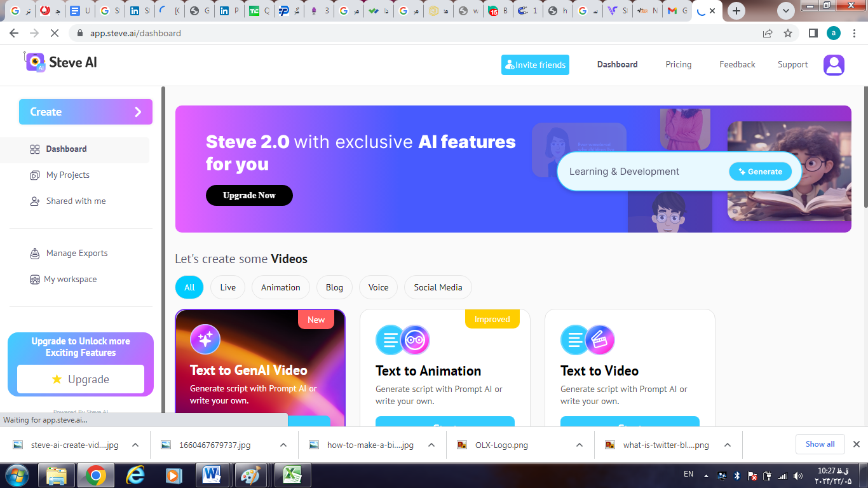Open the Pricing menu item
Viewport: 868px width, 488px height.
[679, 65]
